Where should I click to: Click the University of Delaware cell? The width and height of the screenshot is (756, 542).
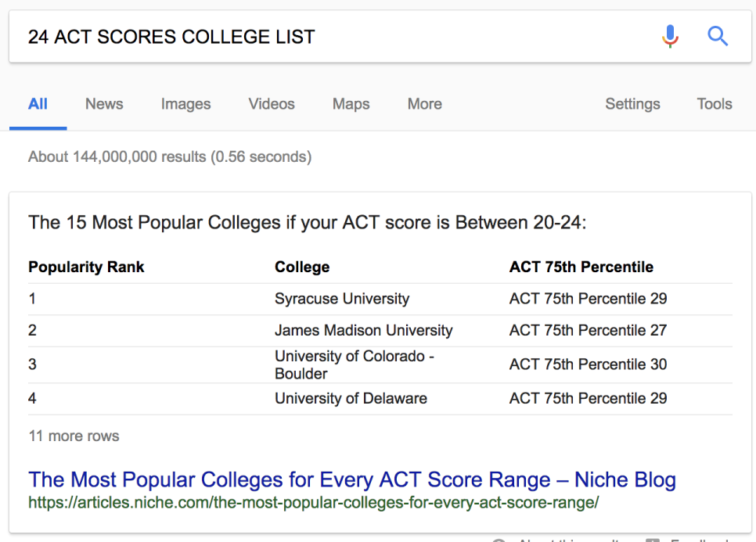[351, 398]
